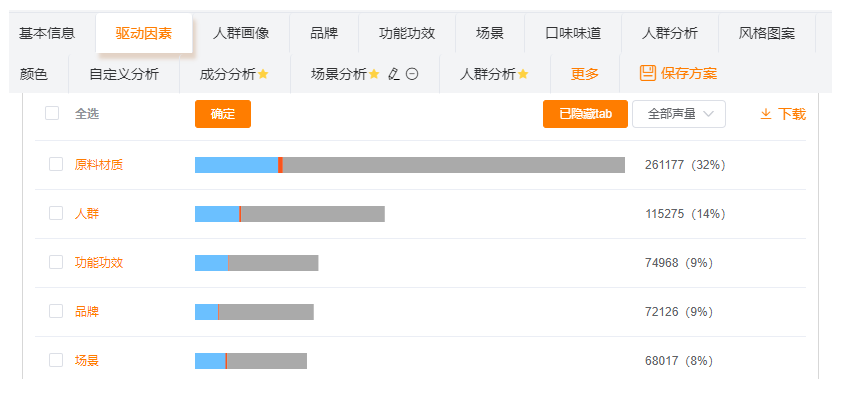Viewport: 842px width, 407px height.
Task: Select the 场景 row checkbox
Action: coord(56,360)
